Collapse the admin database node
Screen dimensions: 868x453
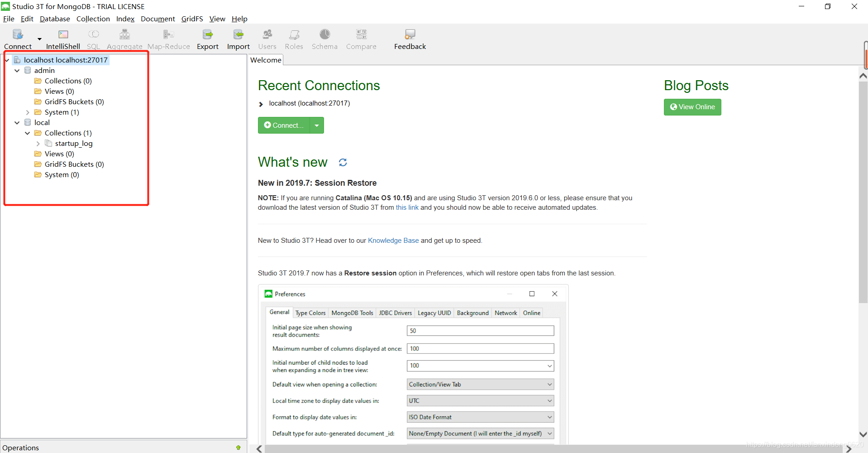click(x=17, y=71)
